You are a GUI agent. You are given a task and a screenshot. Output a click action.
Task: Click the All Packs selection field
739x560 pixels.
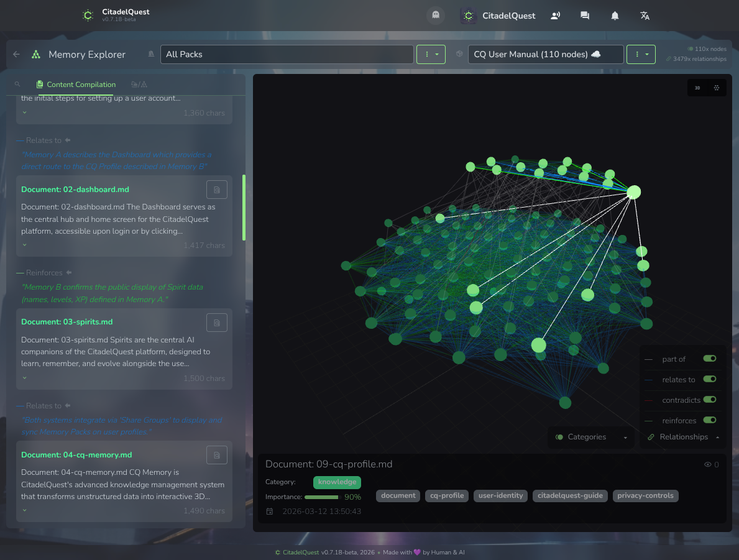click(x=287, y=54)
